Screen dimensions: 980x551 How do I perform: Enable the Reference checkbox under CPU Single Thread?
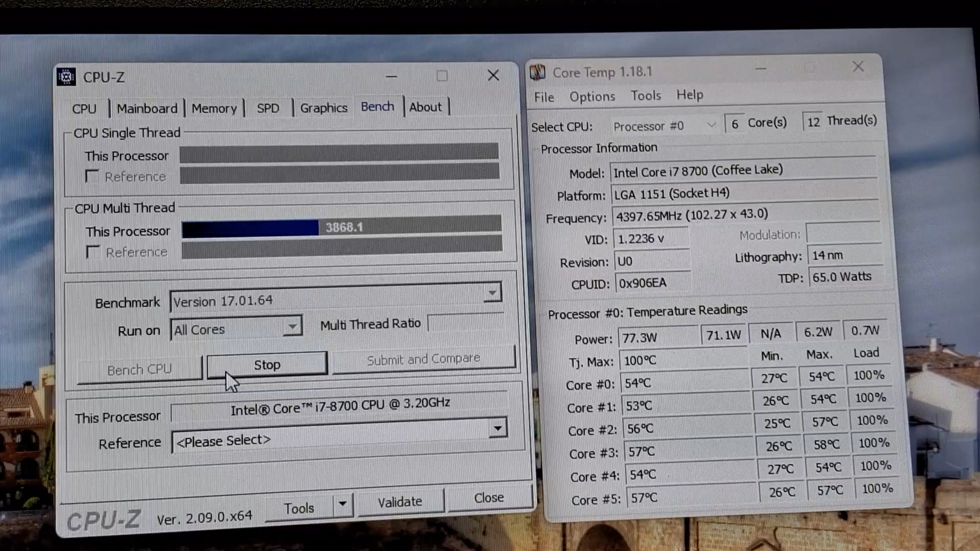(92, 176)
